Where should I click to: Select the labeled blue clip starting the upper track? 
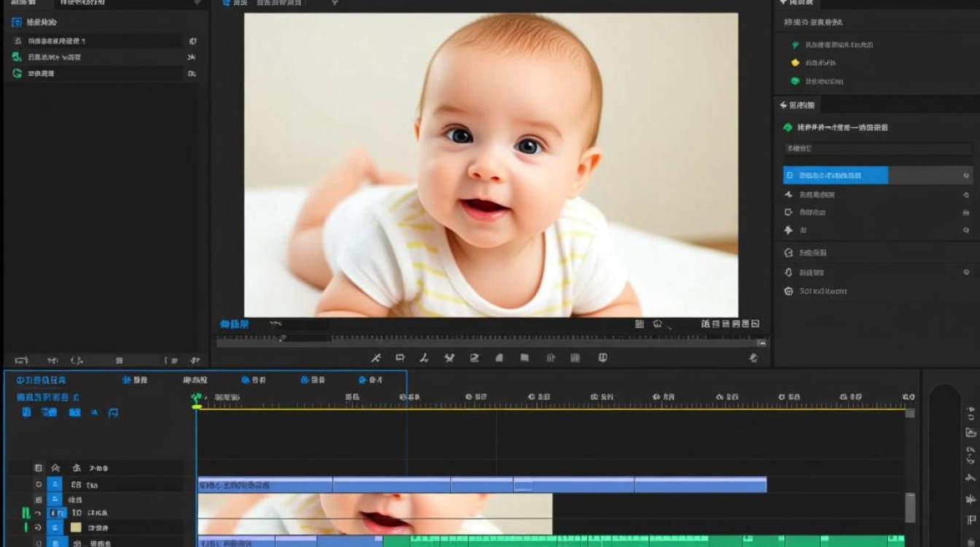pyautogui.click(x=265, y=485)
